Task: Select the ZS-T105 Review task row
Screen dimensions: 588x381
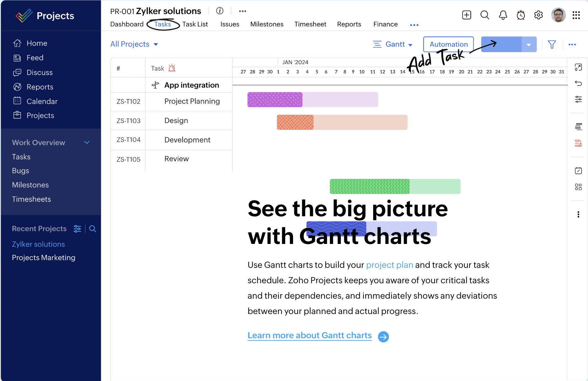Action: pyautogui.click(x=171, y=159)
